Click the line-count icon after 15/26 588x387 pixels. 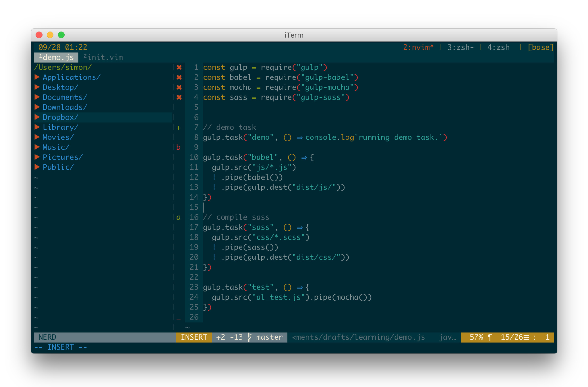[526, 337]
